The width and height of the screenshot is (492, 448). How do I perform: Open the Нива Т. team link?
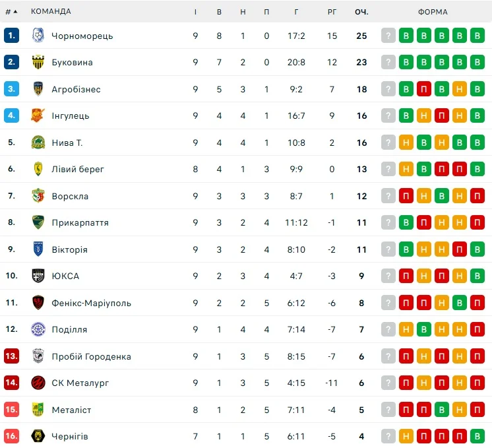67,143
